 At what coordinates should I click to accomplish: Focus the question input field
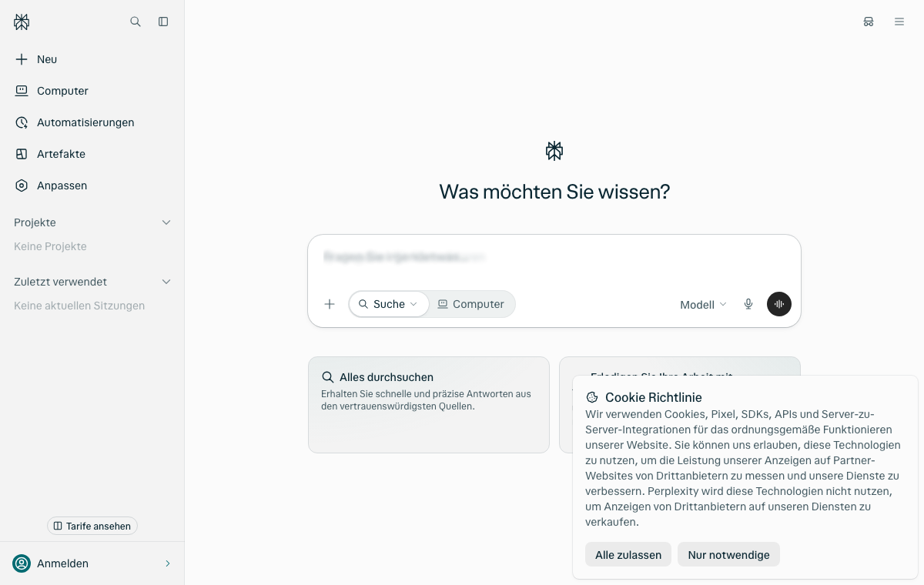(x=554, y=257)
